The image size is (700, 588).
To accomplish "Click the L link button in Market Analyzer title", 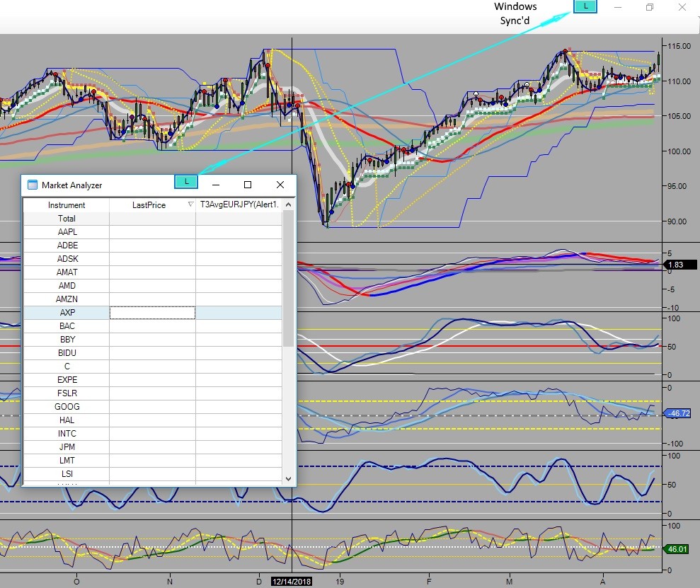I will click(x=185, y=182).
